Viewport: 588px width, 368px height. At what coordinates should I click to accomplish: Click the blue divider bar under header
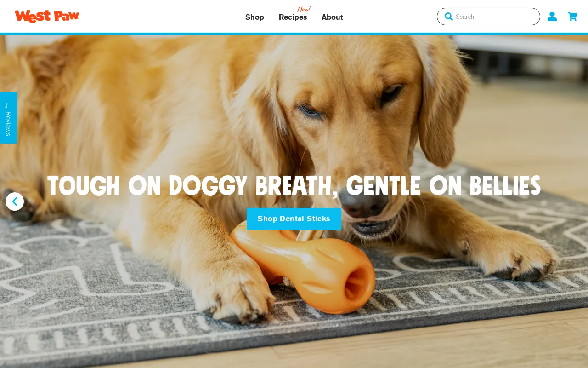click(x=294, y=34)
